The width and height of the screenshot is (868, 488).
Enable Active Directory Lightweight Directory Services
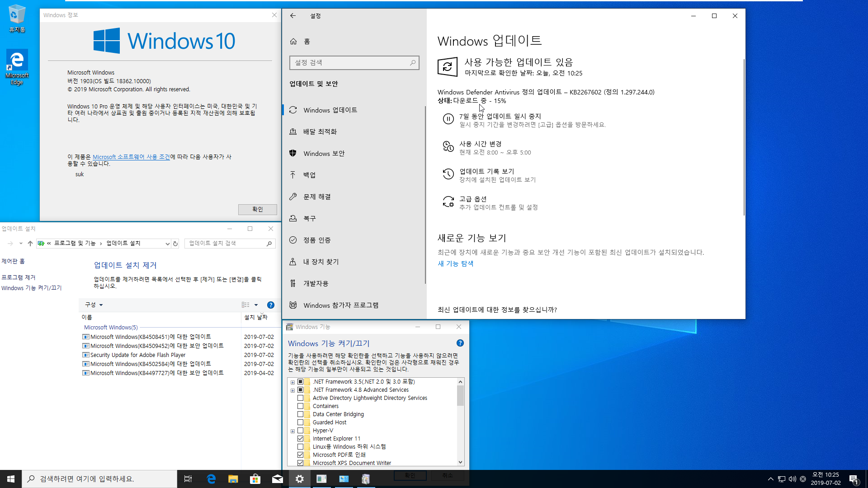(300, 398)
